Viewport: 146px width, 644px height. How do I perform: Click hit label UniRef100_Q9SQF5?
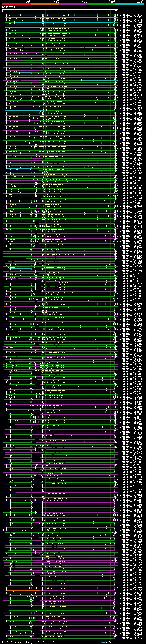click(x=131, y=110)
